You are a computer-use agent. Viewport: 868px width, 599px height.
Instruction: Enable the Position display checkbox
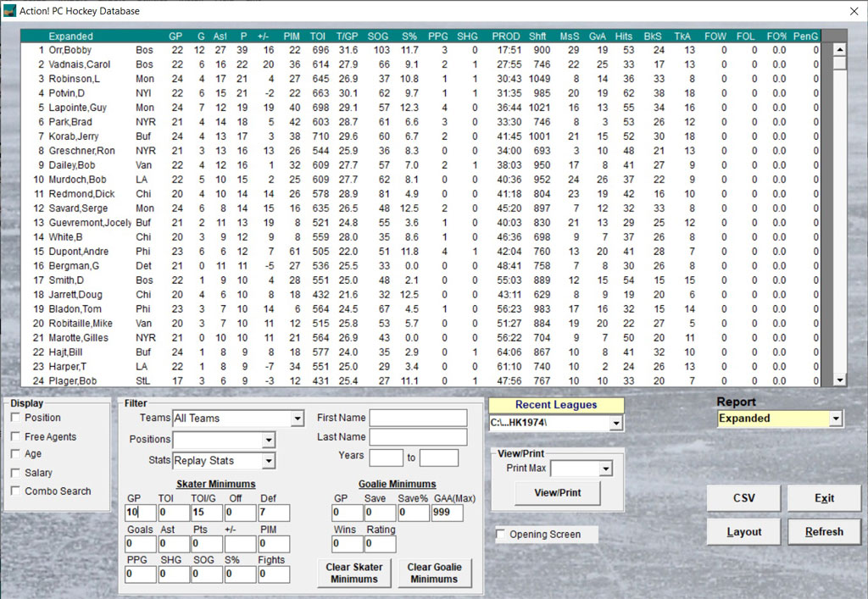pyautogui.click(x=15, y=418)
